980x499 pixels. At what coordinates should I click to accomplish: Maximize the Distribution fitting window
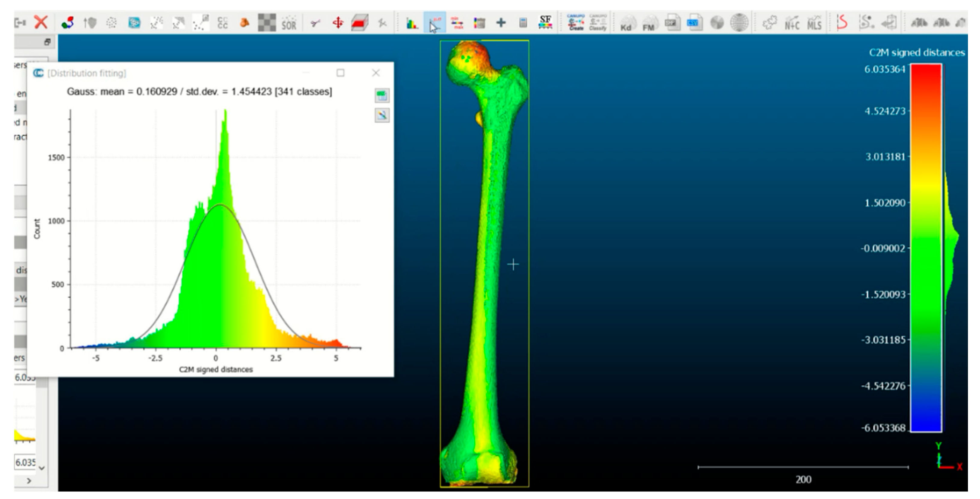[x=340, y=73]
